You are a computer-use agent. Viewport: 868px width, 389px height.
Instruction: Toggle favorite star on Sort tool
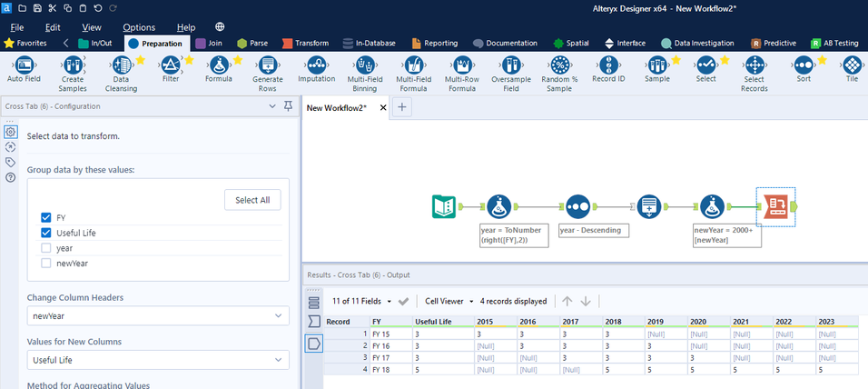click(x=822, y=60)
